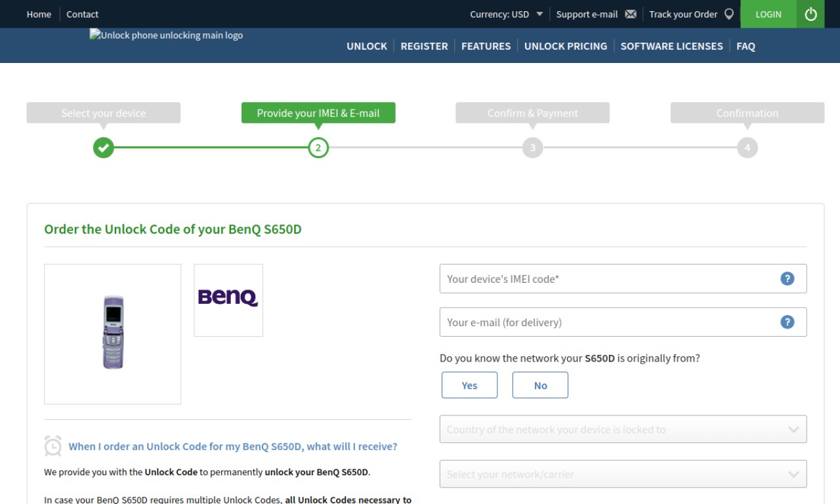Focus the device's IMEI code input field
This screenshot has width=840, height=504.
(623, 278)
